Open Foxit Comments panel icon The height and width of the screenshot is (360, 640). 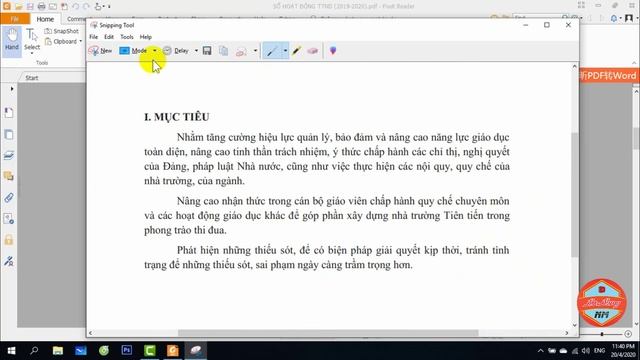pos(9,176)
